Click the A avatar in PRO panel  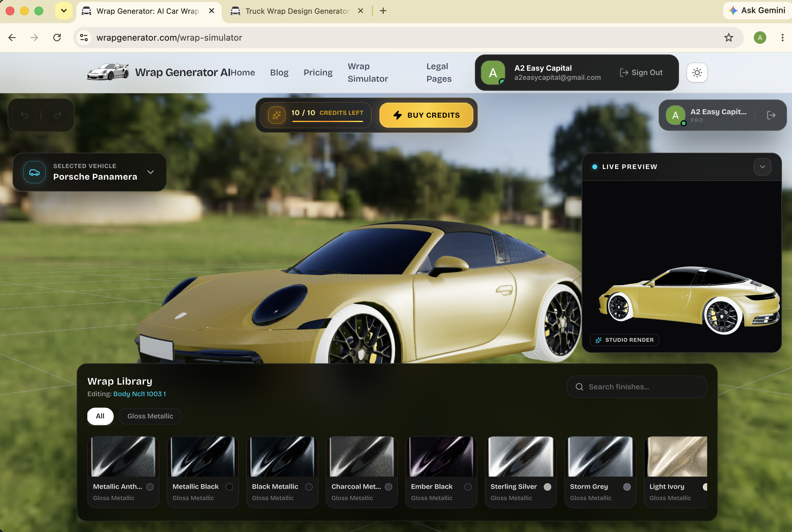[x=675, y=115]
